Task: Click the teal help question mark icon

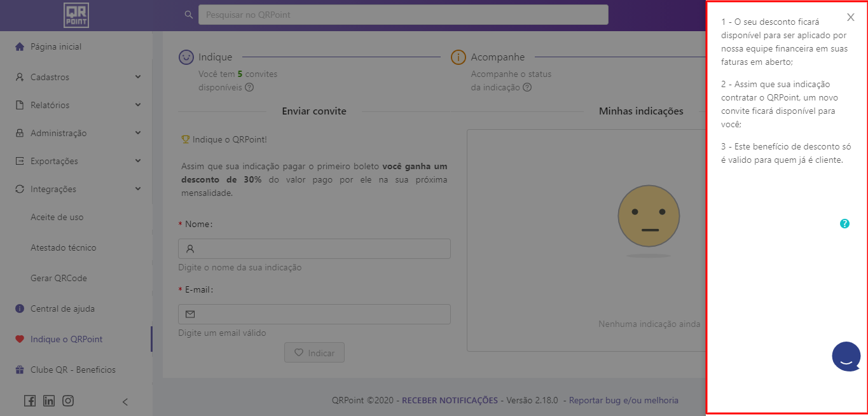Action: click(x=844, y=223)
